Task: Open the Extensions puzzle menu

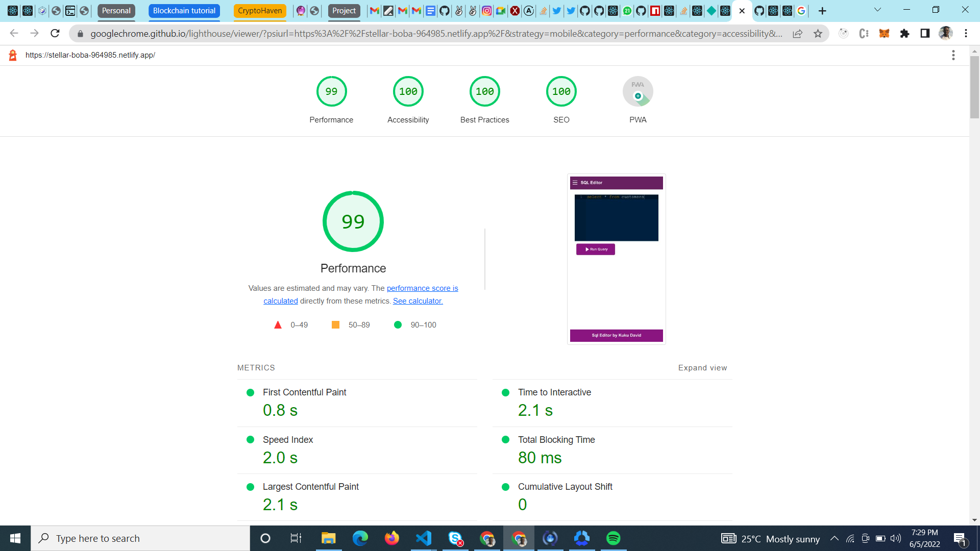Action: (x=904, y=34)
